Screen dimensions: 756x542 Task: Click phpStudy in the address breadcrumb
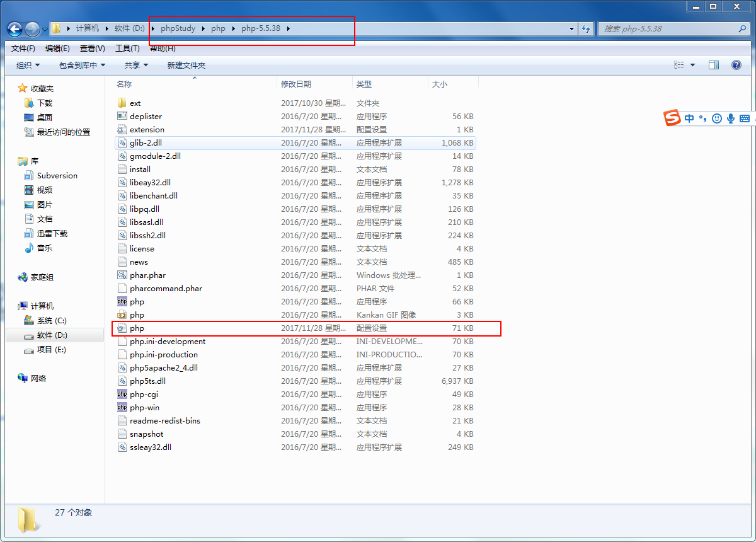tap(178, 28)
